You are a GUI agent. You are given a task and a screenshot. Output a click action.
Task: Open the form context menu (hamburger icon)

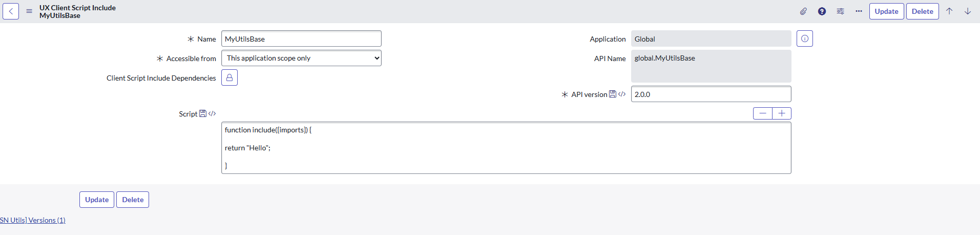point(29,11)
